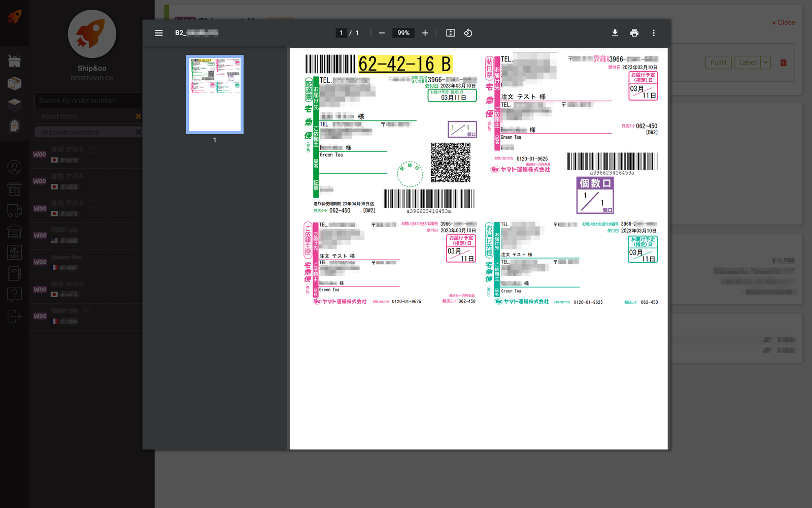
Task: Click the Fulfill button
Action: point(719,62)
